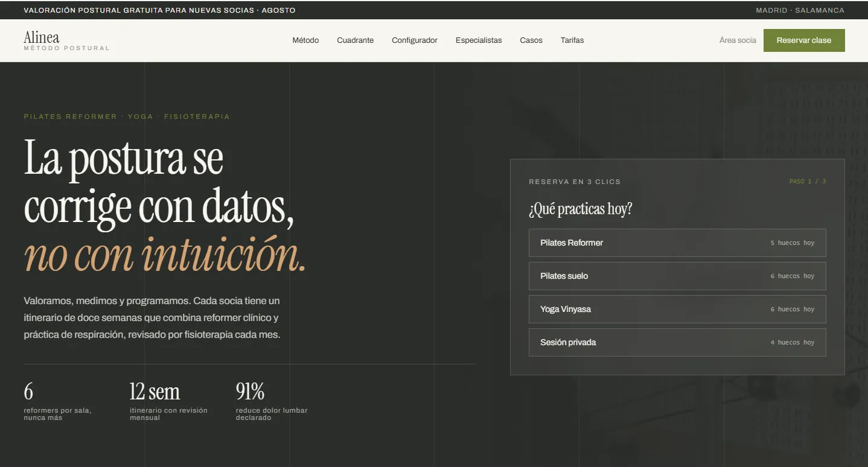Screen dimensions: 868x467
Task: Choose Pilates suelo practice
Action: click(x=677, y=276)
